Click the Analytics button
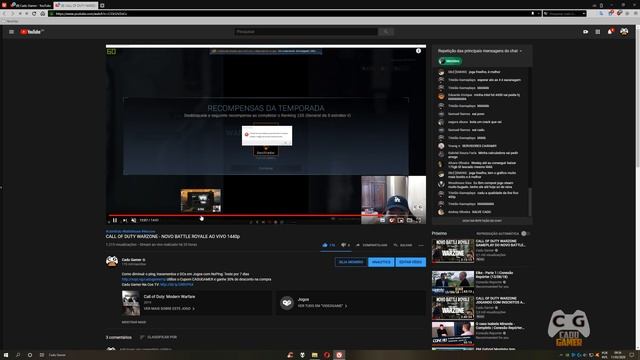 pos(381,262)
